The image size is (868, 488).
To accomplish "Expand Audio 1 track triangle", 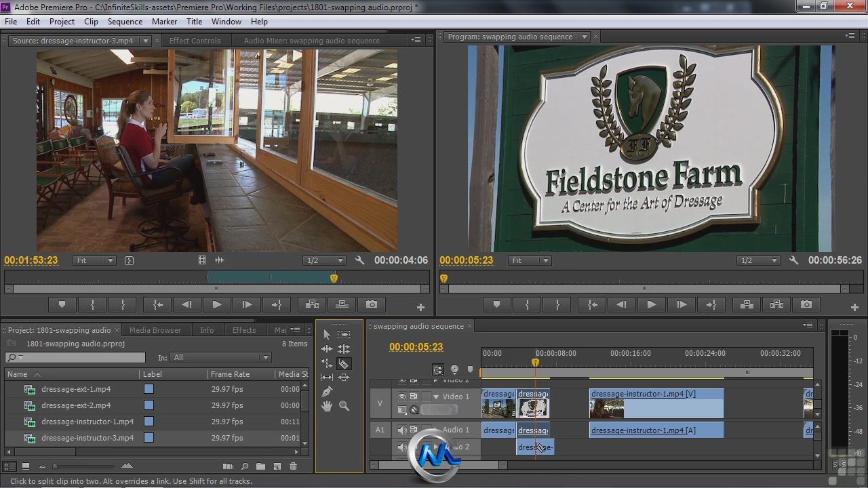I will coord(436,430).
